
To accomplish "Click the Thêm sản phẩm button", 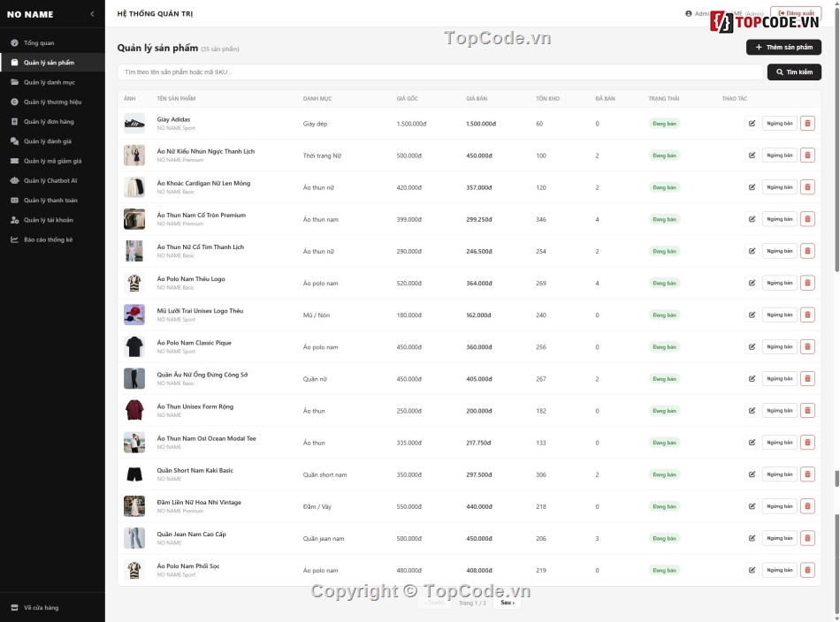I will click(783, 47).
